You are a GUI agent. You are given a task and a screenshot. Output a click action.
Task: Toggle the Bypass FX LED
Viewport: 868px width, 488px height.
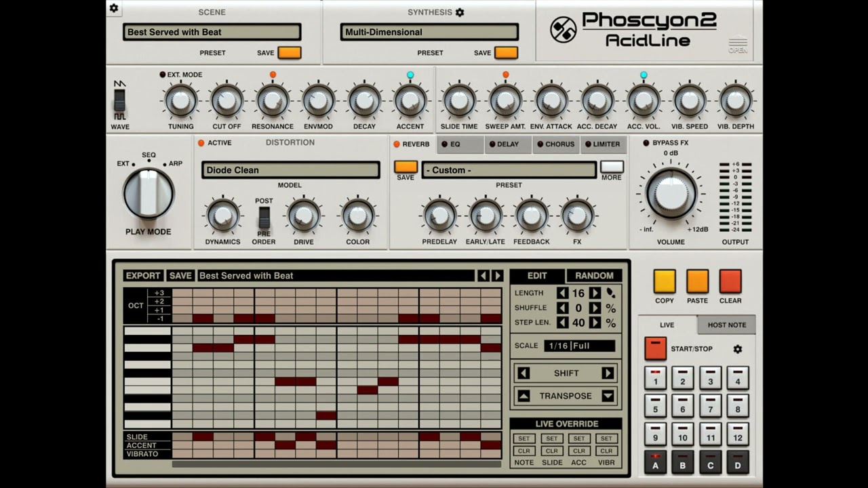pyautogui.click(x=646, y=143)
